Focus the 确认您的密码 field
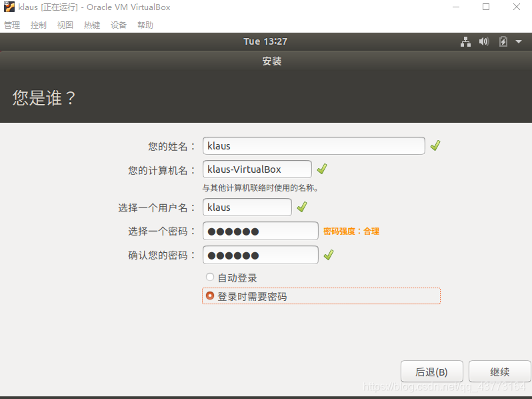This screenshot has width=532, height=399. pyautogui.click(x=261, y=255)
